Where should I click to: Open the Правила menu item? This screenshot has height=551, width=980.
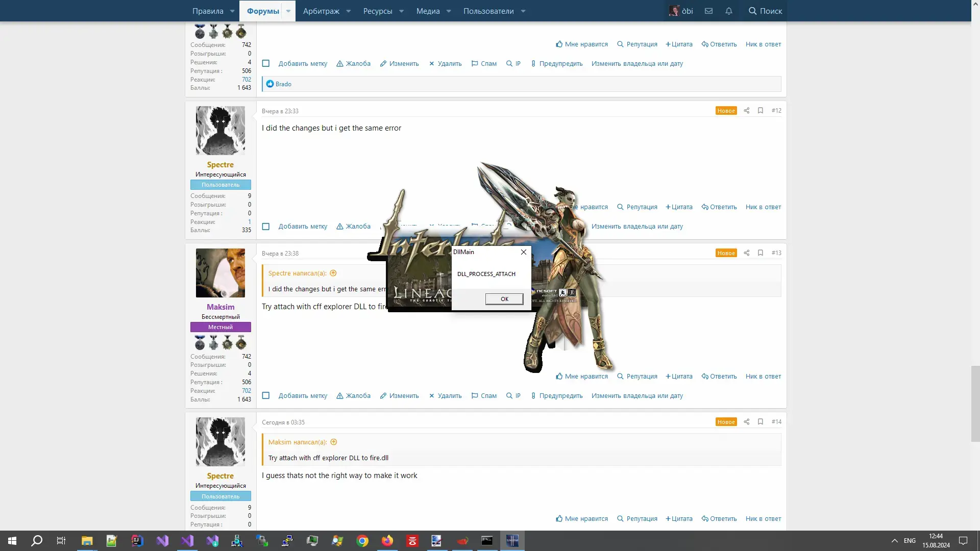(x=208, y=11)
